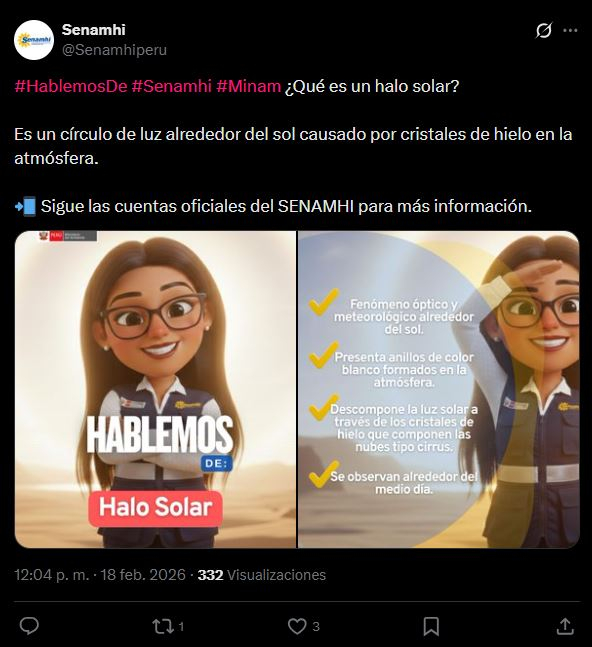The image size is (592, 647).
Task: Open the @Senamhiperu handle
Action: [x=114, y=50]
